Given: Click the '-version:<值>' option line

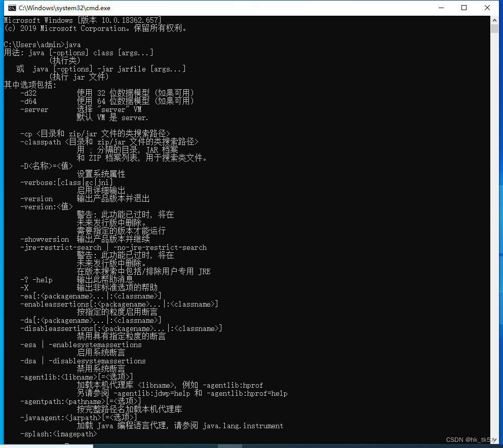Looking at the screenshot, I should tap(47, 207).
